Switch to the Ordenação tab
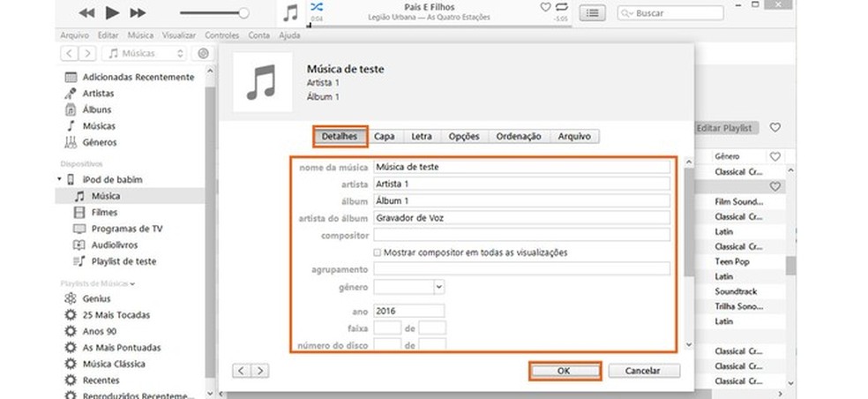 pos(519,136)
